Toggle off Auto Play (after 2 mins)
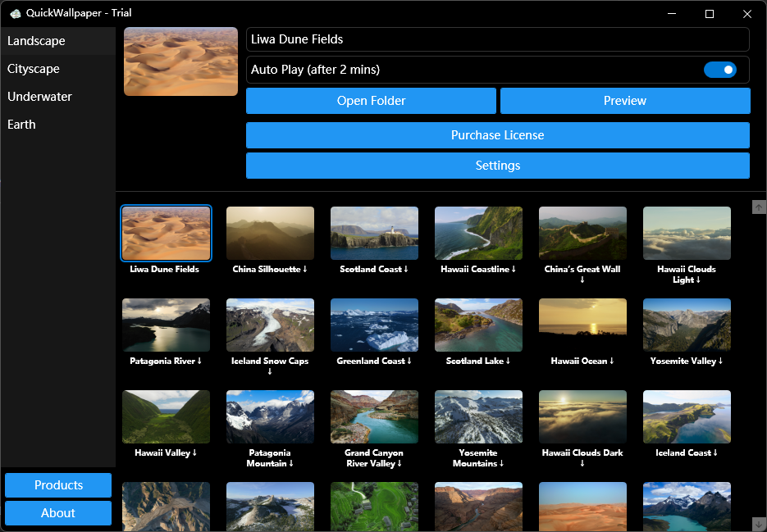This screenshot has width=767, height=532. [x=720, y=70]
